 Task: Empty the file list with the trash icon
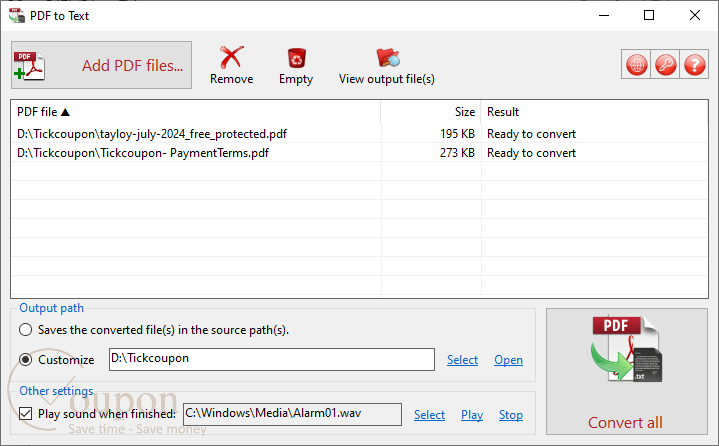coord(296,65)
